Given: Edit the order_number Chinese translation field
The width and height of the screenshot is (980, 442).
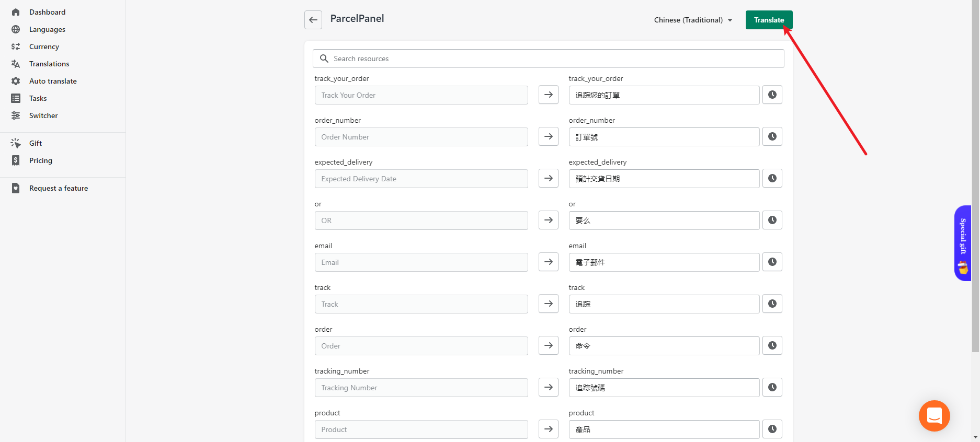Looking at the screenshot, I should pos(664,137).
